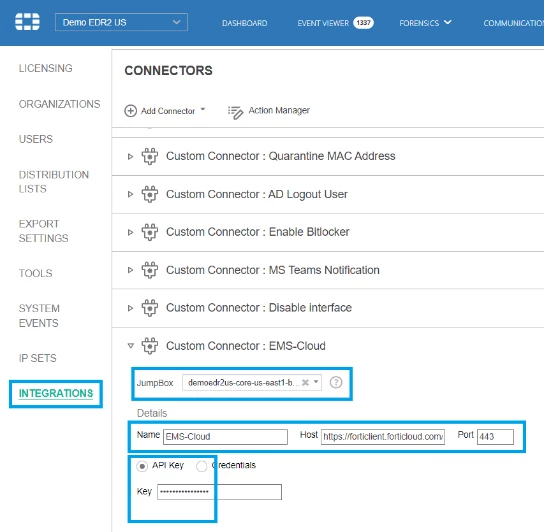The height and width of the screenshot is (532, 544).
Task: Click the Fortinet logo icon
Action: (27, 22)
